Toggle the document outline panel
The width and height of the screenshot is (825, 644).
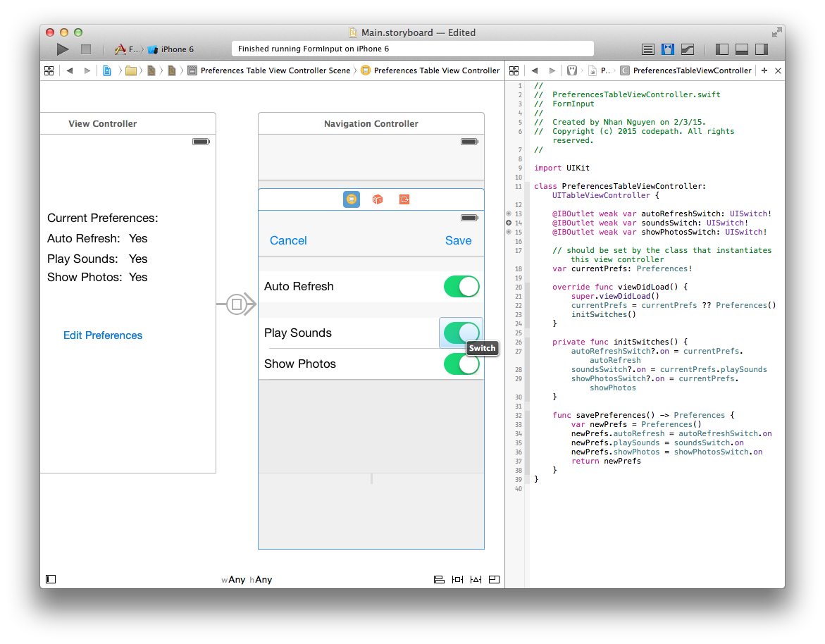click(x=51, y=579)
